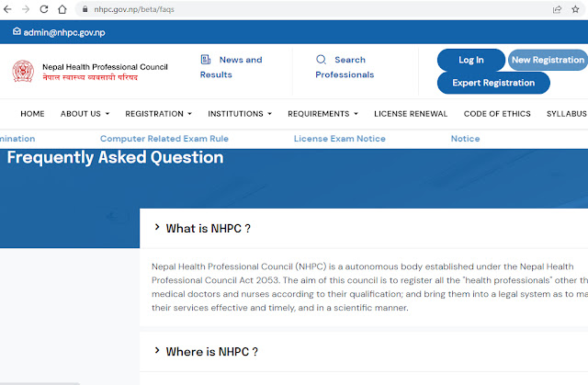
Task: Expand the REQUIREMENTS dropdown menu
Action: pos(322,114)
